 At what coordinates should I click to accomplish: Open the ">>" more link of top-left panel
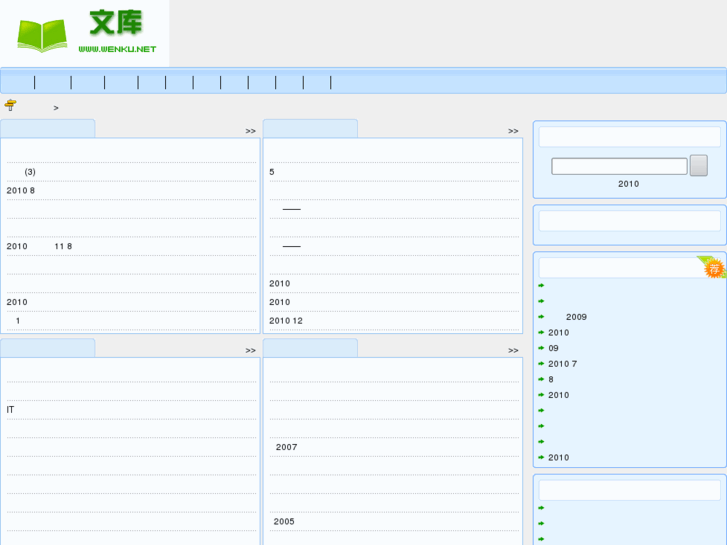[250, 131]
